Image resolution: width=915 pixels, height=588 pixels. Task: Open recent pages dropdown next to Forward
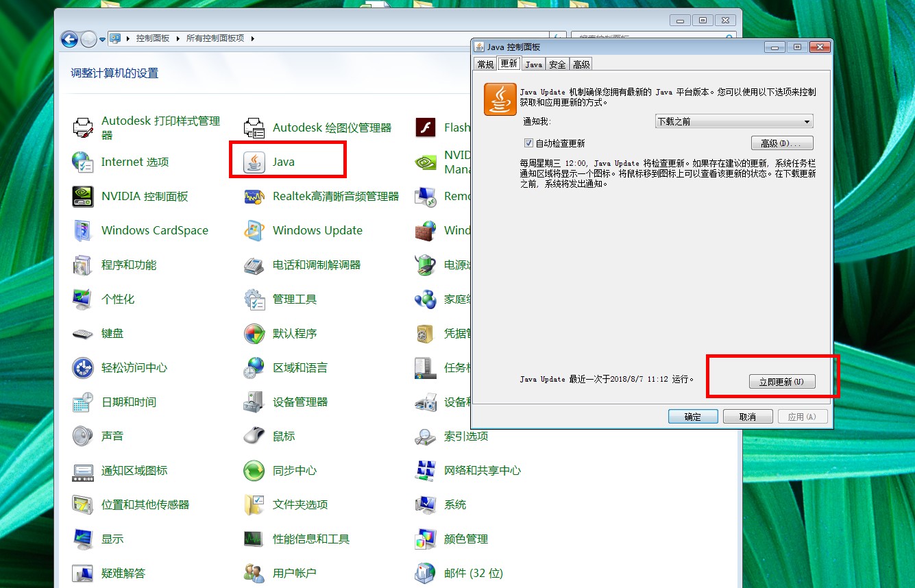pyautogui.click(x=102, y=39)
